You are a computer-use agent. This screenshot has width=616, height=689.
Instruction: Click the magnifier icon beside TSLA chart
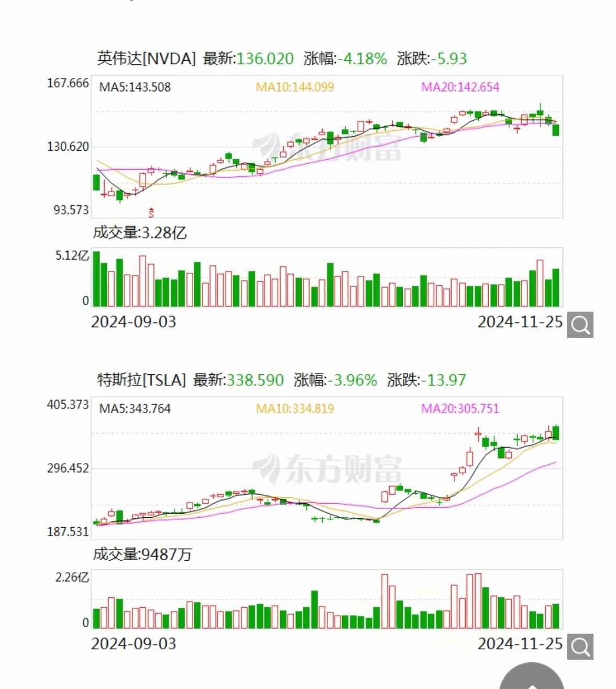(x=580, y=647)
